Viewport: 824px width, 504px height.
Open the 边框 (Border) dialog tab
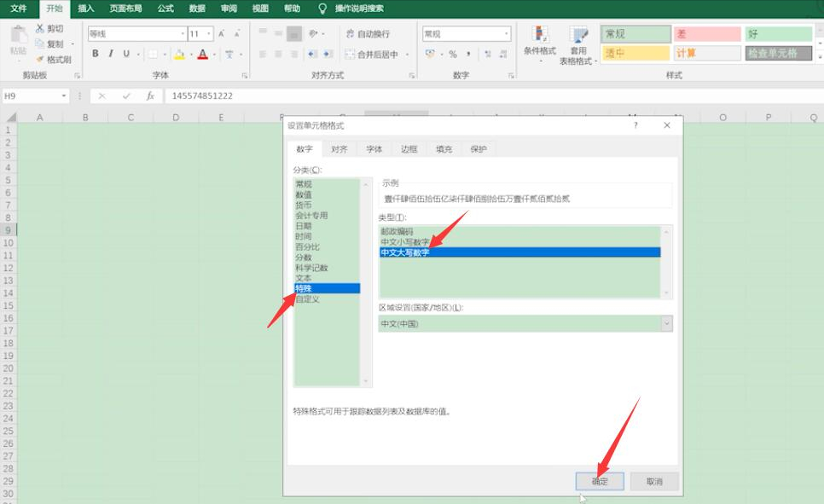[409, 149]
